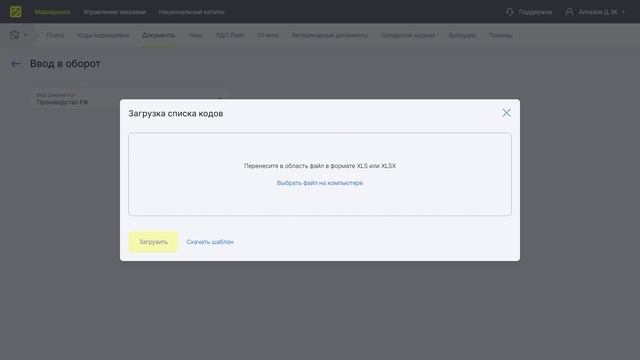Click the product group selector icon
Image resolution: width=640 pixels, height=360 pixels.
tap(15, 35)
